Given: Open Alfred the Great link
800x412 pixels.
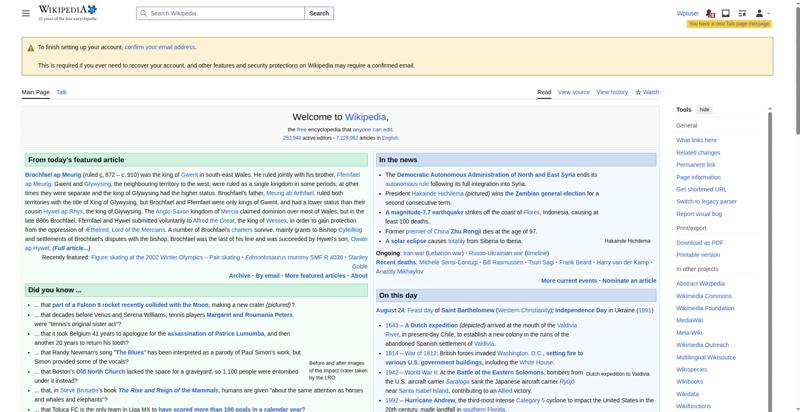Looking at the screenshot, I should 213,221.
